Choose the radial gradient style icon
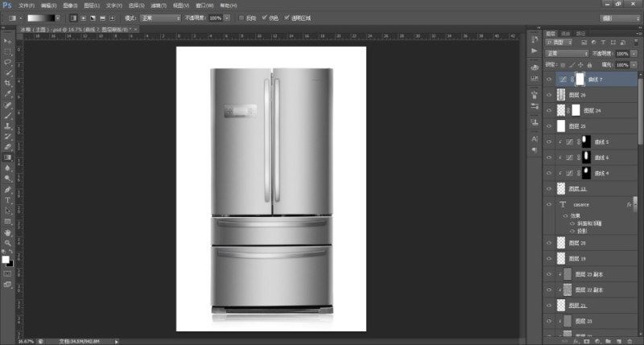Viewport: 644px width, 345px height. 84,18
